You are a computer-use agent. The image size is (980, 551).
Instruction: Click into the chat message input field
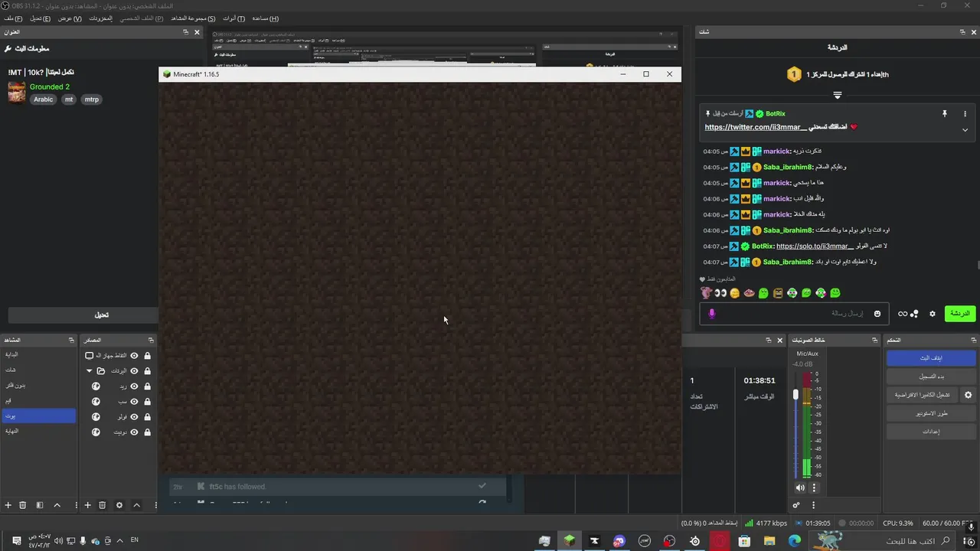792,314
